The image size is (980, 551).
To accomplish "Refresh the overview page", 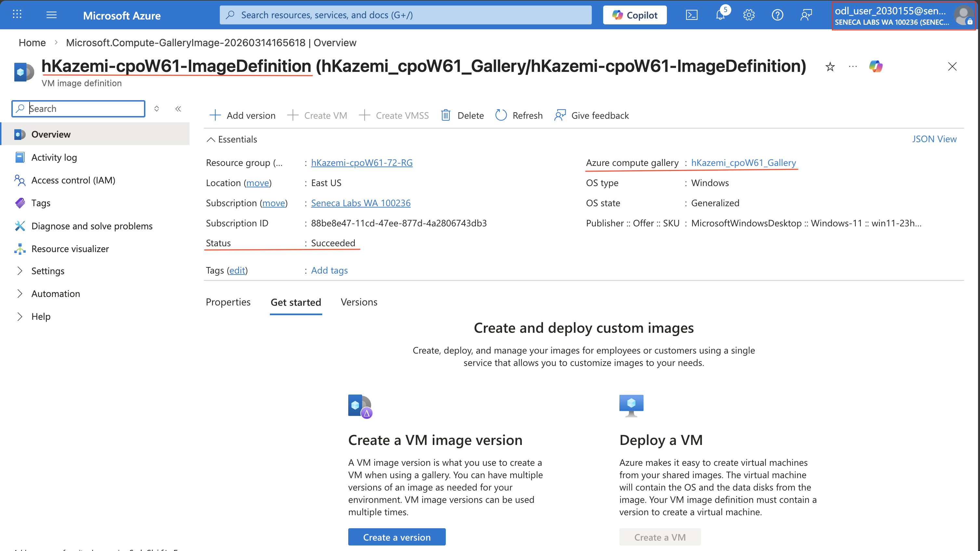I will [519, 115].
